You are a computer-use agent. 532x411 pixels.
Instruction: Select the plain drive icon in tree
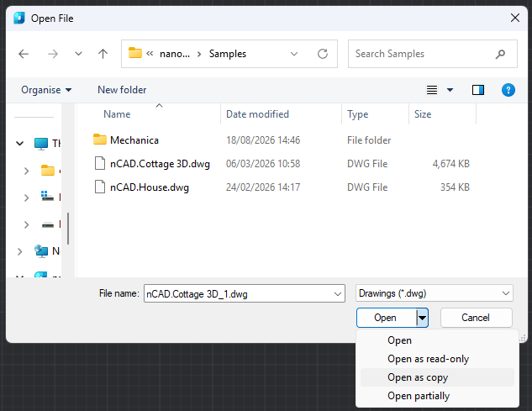coord(48,224)
